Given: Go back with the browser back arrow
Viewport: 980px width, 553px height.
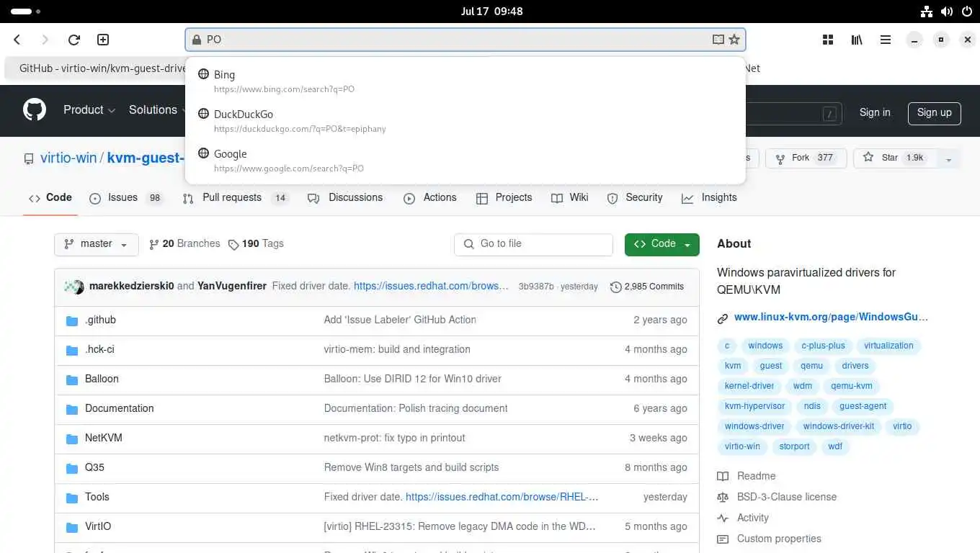Looking at the screenshot, I should click(x=17, y=40).
